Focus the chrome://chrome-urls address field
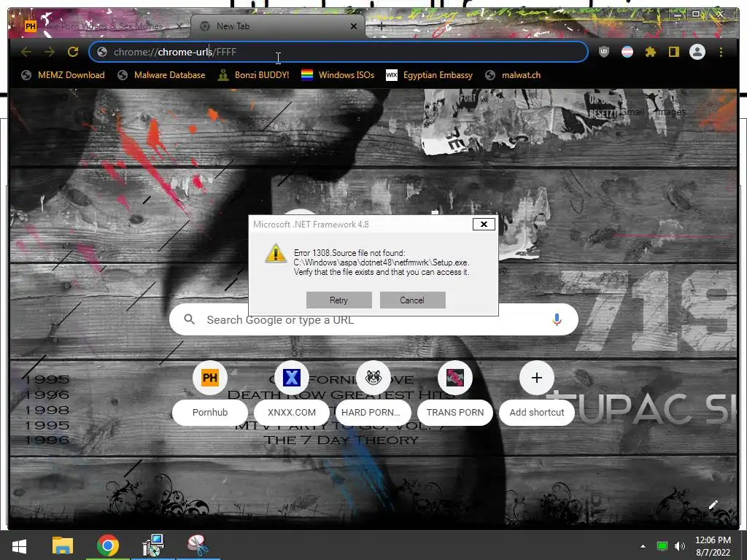 (x=338, y=52)
